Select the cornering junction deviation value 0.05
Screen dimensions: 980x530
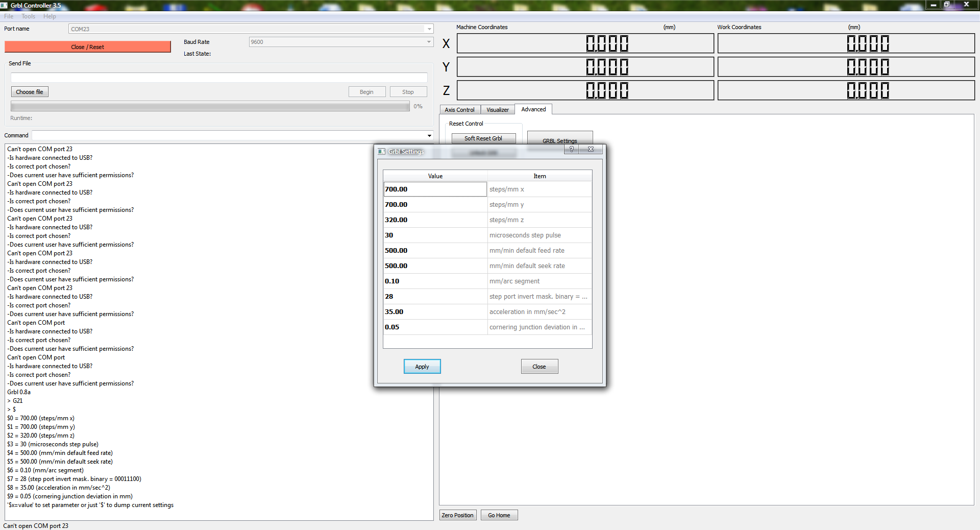click(435, 327)
